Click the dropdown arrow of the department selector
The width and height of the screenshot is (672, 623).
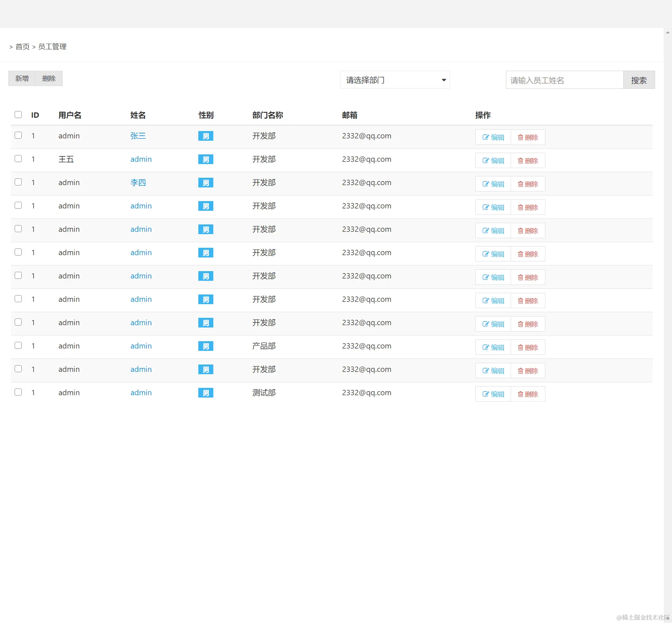(x=444, y=80)
